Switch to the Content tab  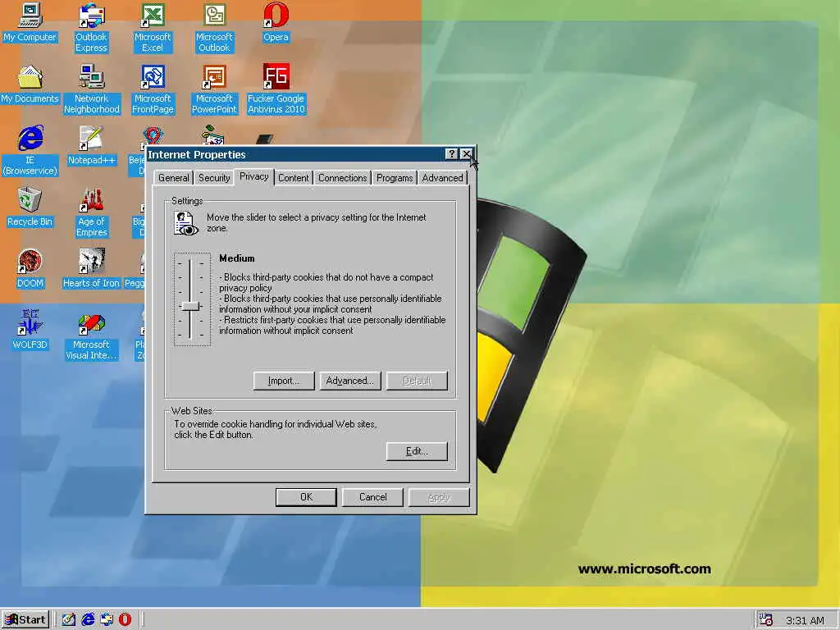pyautogui.click(x=293, y=178)
